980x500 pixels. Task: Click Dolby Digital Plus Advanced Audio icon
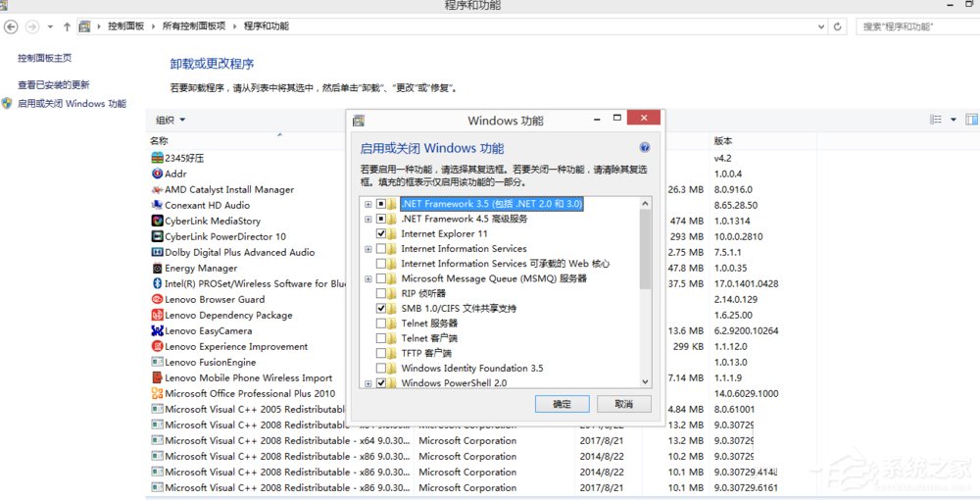coord(157,252)
